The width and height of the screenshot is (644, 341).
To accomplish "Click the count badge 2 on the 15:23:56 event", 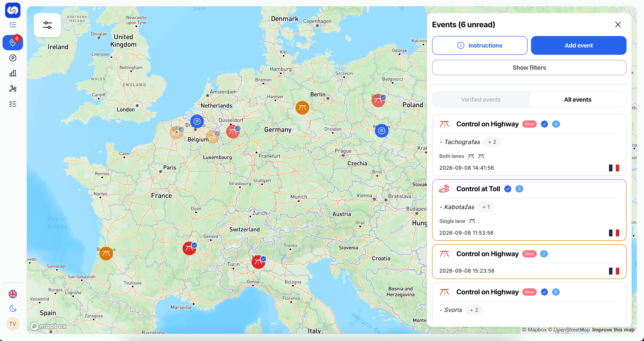I will [544, 254].
